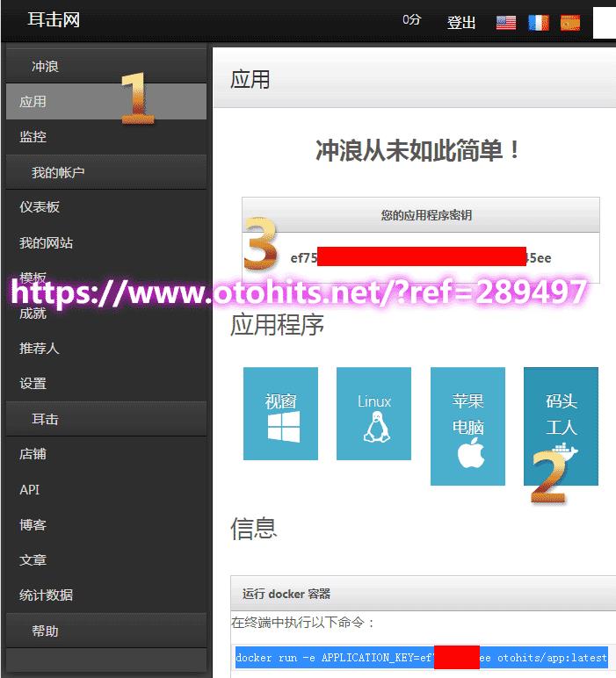Open 监控 in the sidebar

point(106,137)
